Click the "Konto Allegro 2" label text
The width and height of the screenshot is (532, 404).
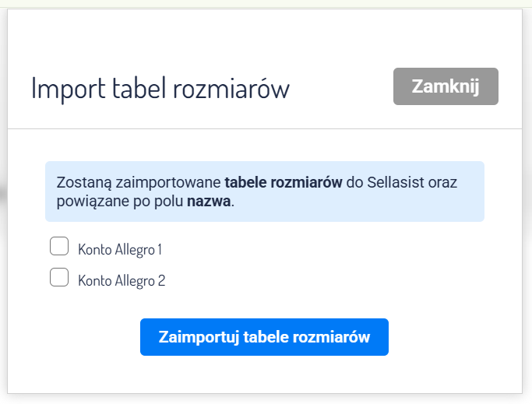122,280
